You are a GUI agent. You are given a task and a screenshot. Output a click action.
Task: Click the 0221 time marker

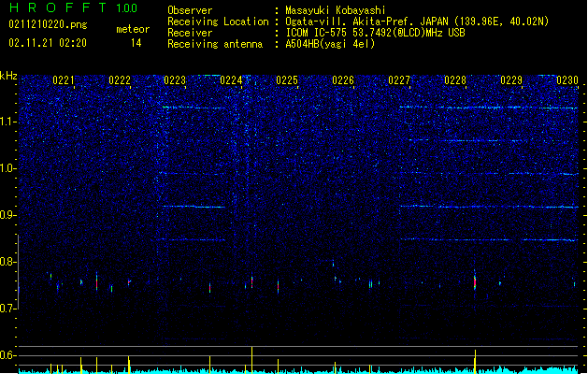click(x=64, y=80)
